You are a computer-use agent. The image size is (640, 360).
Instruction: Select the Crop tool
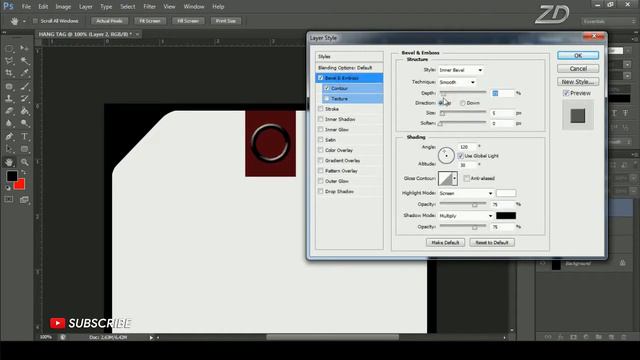tap(9, 73)
